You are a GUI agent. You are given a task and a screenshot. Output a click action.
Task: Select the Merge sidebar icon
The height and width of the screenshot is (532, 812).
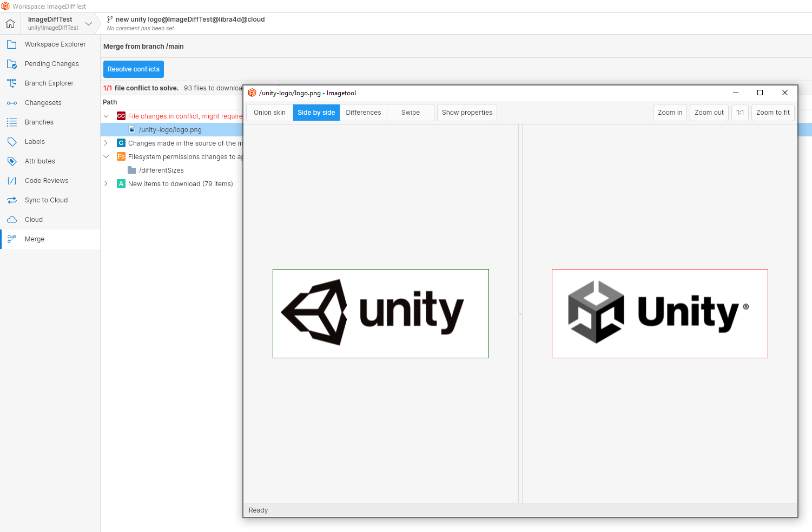point(12,239)
